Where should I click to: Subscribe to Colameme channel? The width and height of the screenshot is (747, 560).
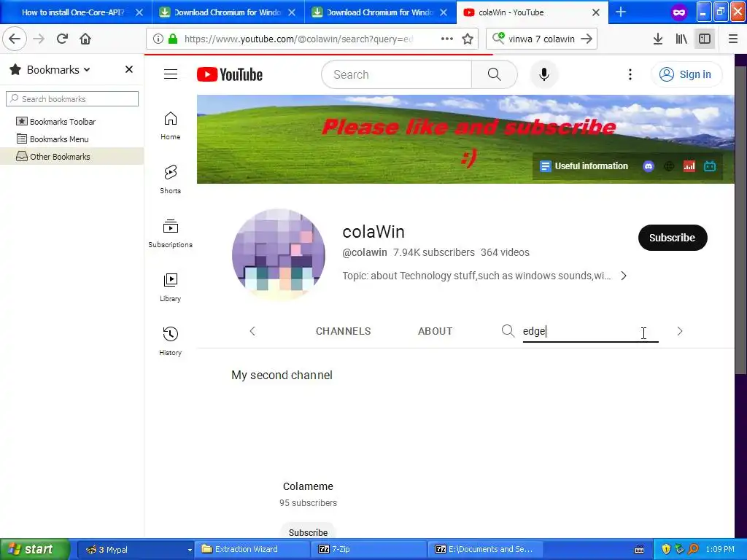tap(308, 532)
